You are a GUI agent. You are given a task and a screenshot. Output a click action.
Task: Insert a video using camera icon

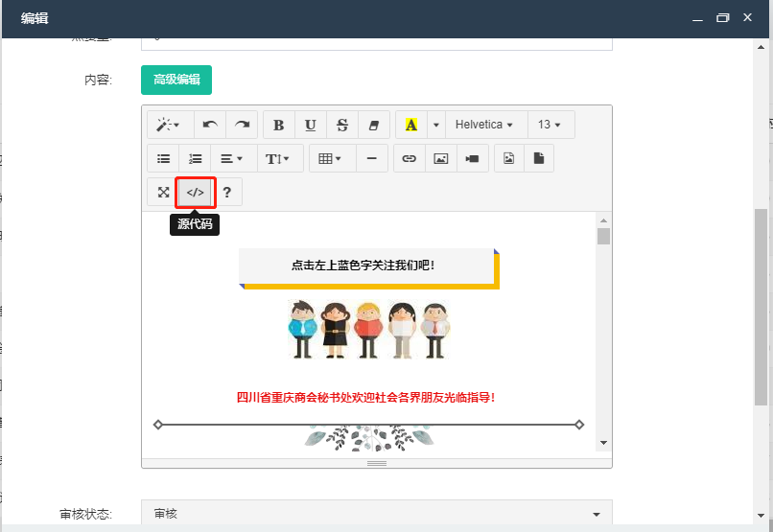tap(472, 158)
